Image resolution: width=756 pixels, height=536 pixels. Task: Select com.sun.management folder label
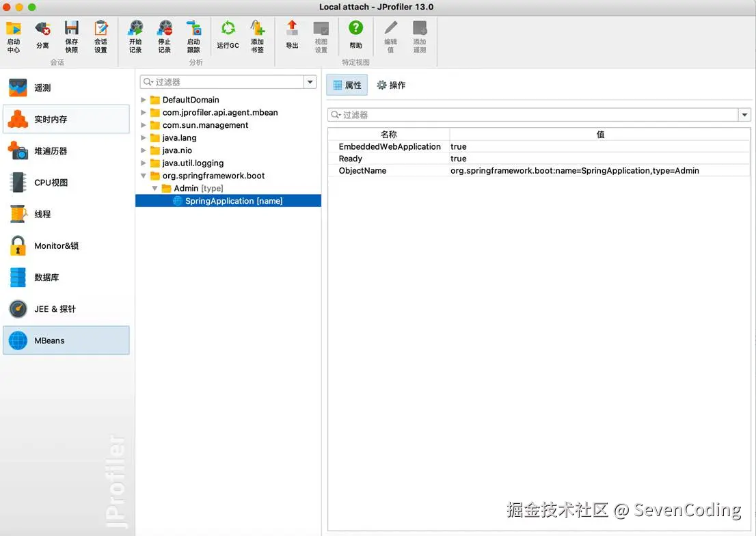point(205,125)
